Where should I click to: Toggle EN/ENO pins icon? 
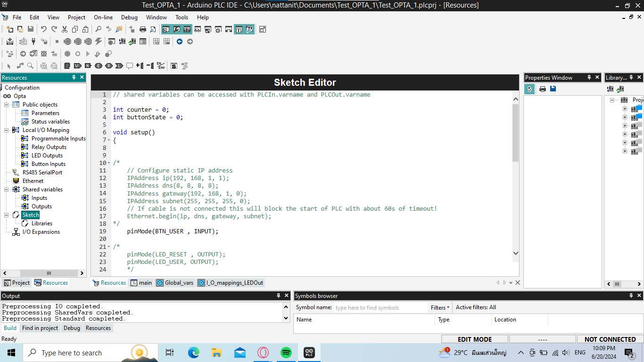(x=161, y=66)
